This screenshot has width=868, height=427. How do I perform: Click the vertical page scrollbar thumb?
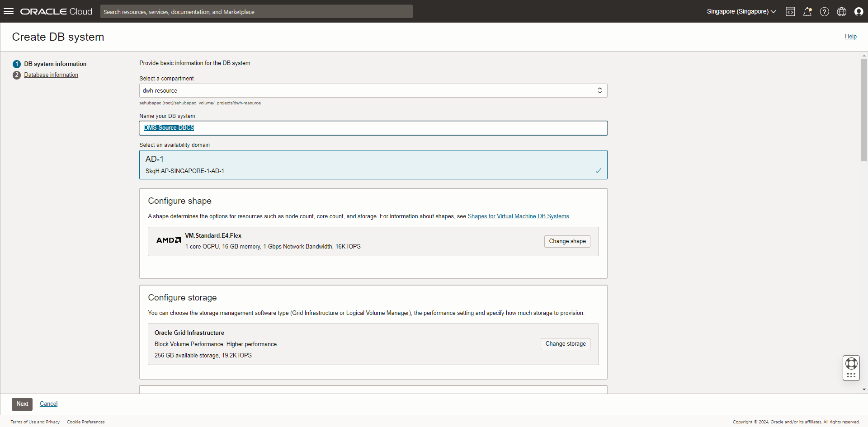pyautogui.click(x=864, y=110)
